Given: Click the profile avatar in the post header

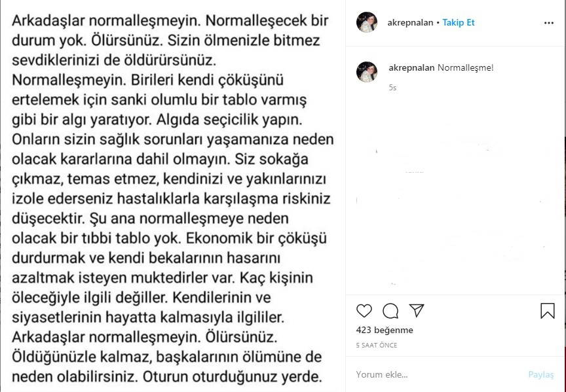Looking at the screenshot, I should coord(367,22).
